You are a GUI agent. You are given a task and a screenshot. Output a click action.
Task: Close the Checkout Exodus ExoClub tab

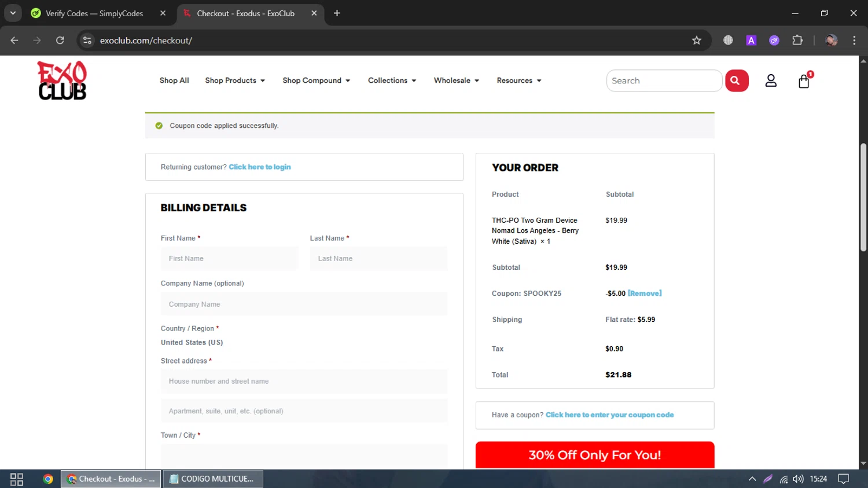tap(314, 13)
